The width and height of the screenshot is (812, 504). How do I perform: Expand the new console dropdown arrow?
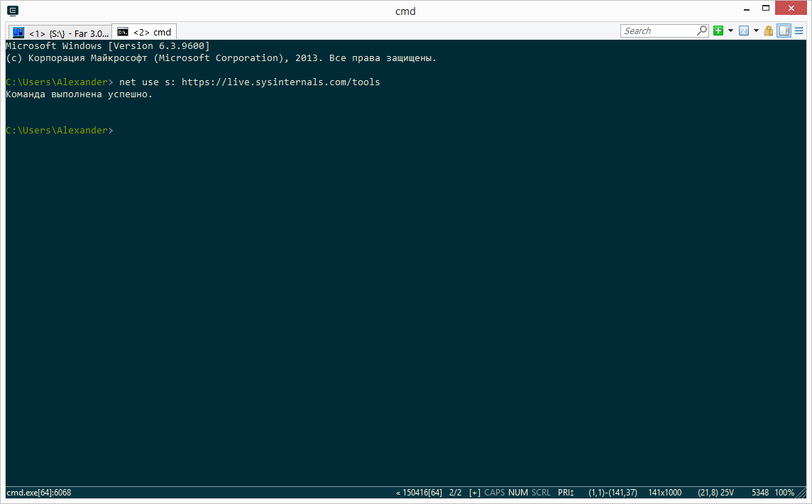click(730, 31)
